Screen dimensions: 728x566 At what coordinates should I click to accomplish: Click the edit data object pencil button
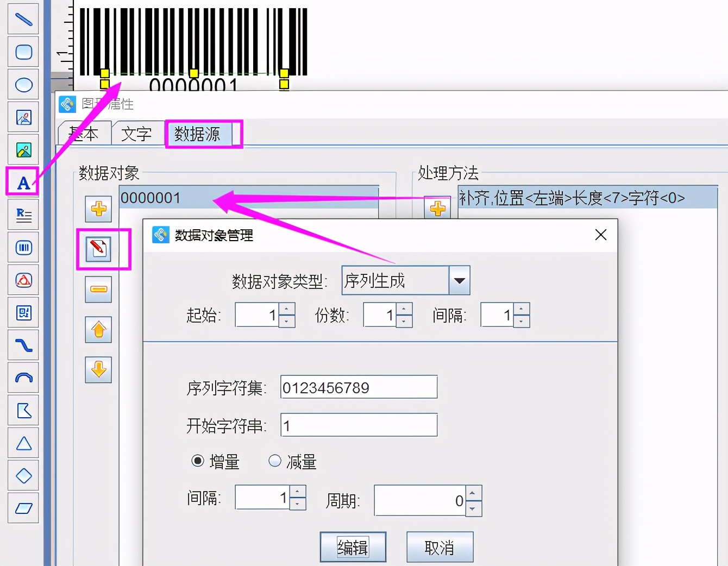98,249
